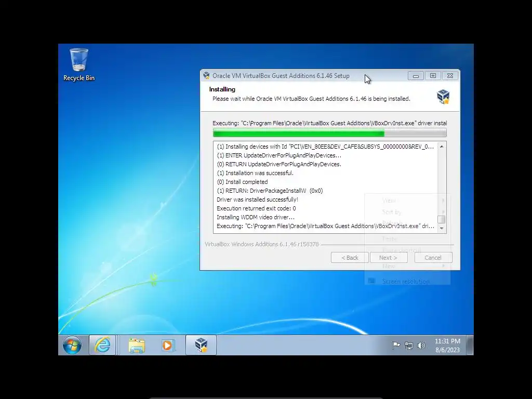Image resolution: width=532 pixels, height=399 pixels.
Task: Click the taskbar clock showing 11:31 PM
Action: 447,345
